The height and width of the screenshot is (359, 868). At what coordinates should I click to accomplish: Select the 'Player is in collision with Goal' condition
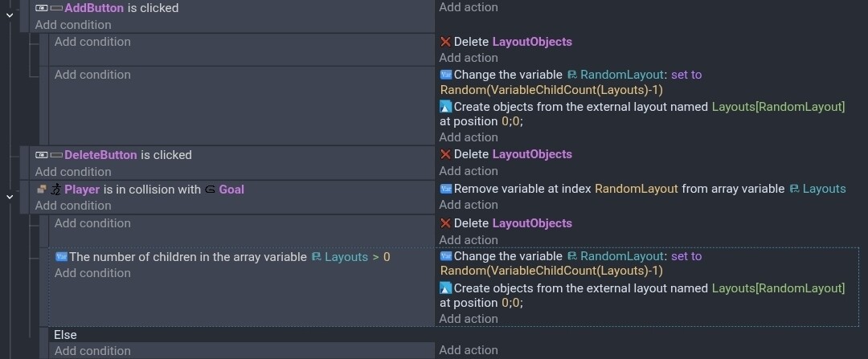[x=154, y=190]
